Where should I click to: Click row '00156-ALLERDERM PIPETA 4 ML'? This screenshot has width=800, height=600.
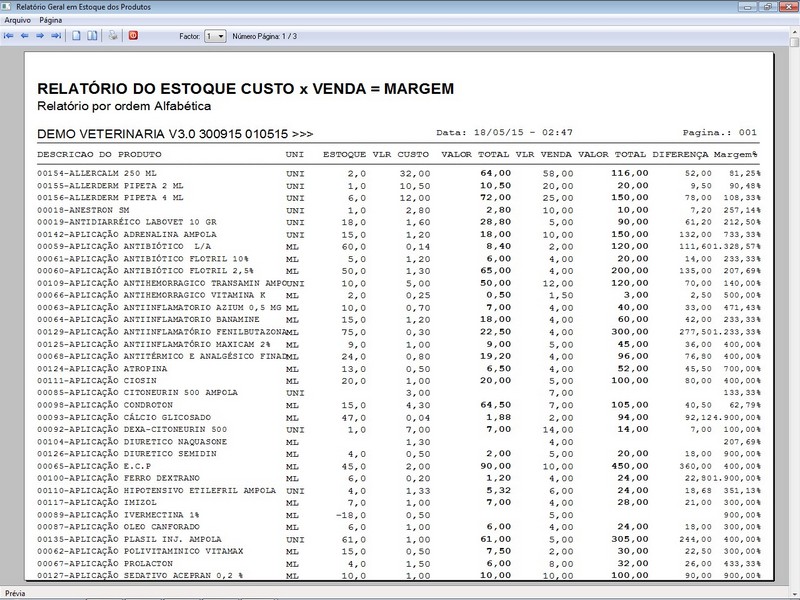coord(398,198)
